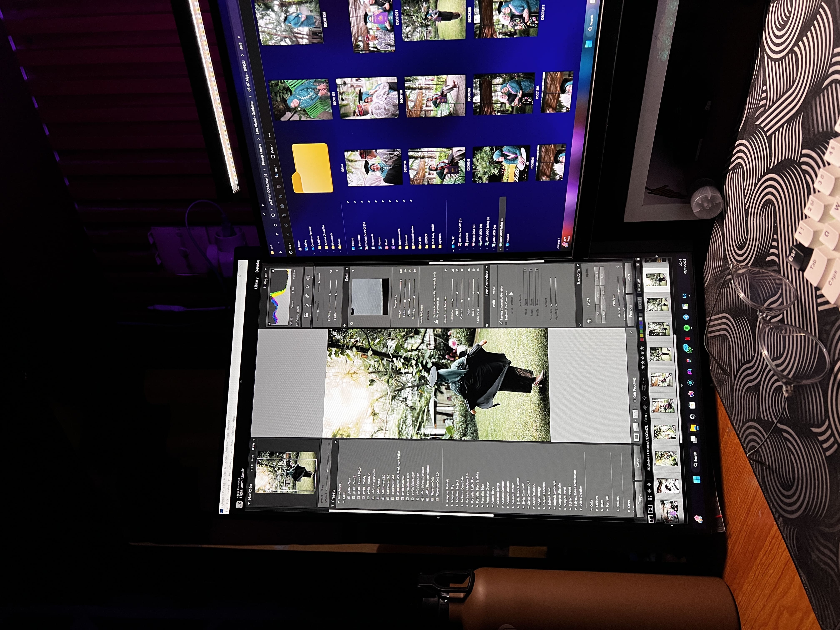Image resolution: width=840 pixels, height=630 pixels.
Task: Click the red color label swatch
Action: point(642,340)
